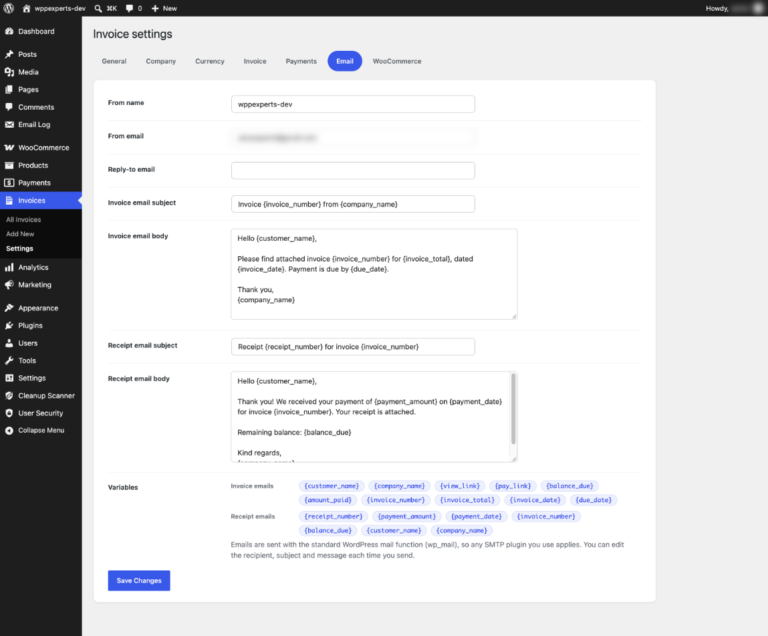Click the {due_date} variable chip
Screen dimensions: 768x636
[x=594, y=500]
